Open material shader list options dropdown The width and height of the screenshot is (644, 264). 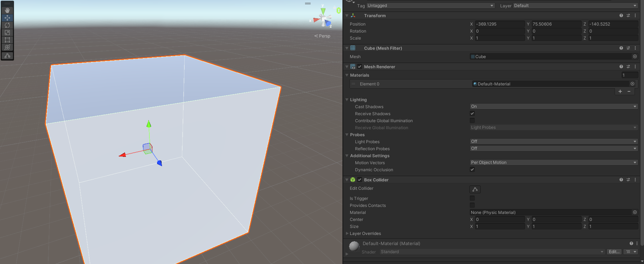(x=631, y=252)
